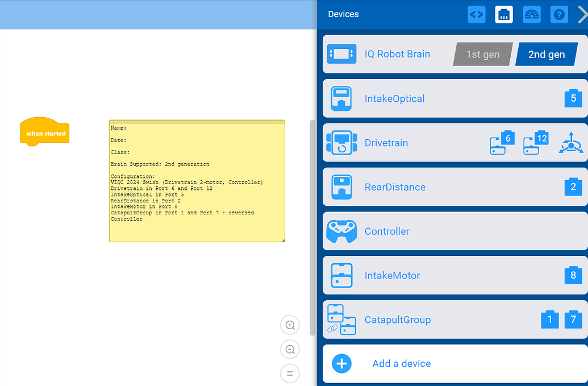The width and height of the screenshot is (588, 386).
Task: Open the dashboard gauge icon in the header
Action: [531, 14]
